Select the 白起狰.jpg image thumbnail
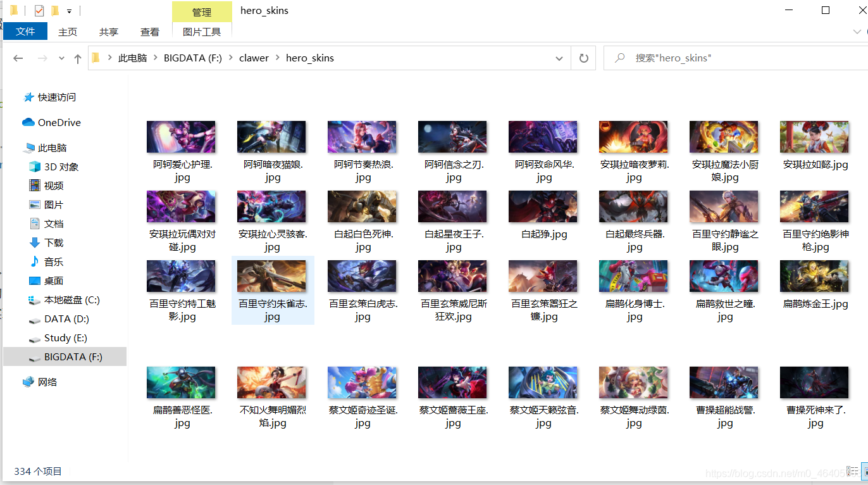 pyautogui.click(x=543, y=206)
